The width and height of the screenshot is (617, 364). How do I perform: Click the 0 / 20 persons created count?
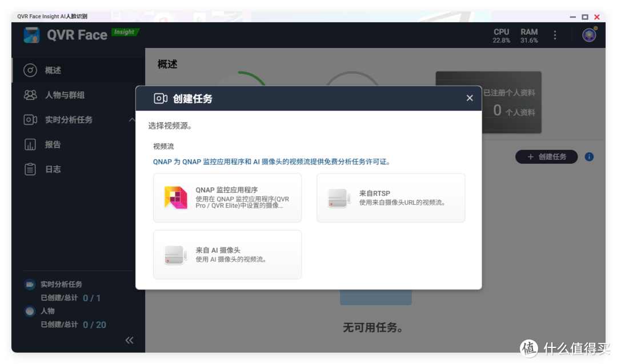coord(94,325)
